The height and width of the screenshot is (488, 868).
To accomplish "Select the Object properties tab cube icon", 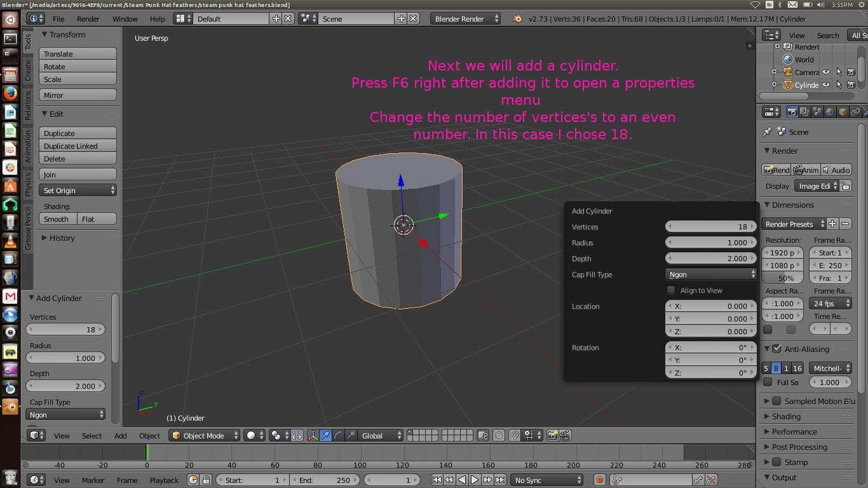I will tap(841, 111).
